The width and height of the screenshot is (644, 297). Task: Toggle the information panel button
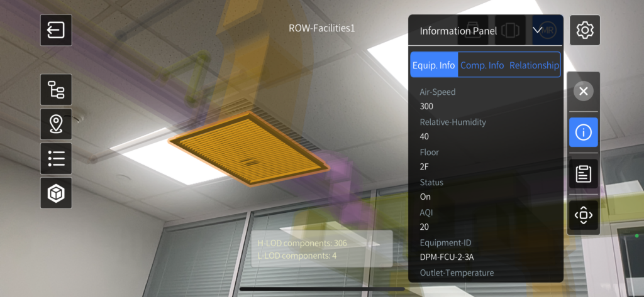tap(583, 132)
